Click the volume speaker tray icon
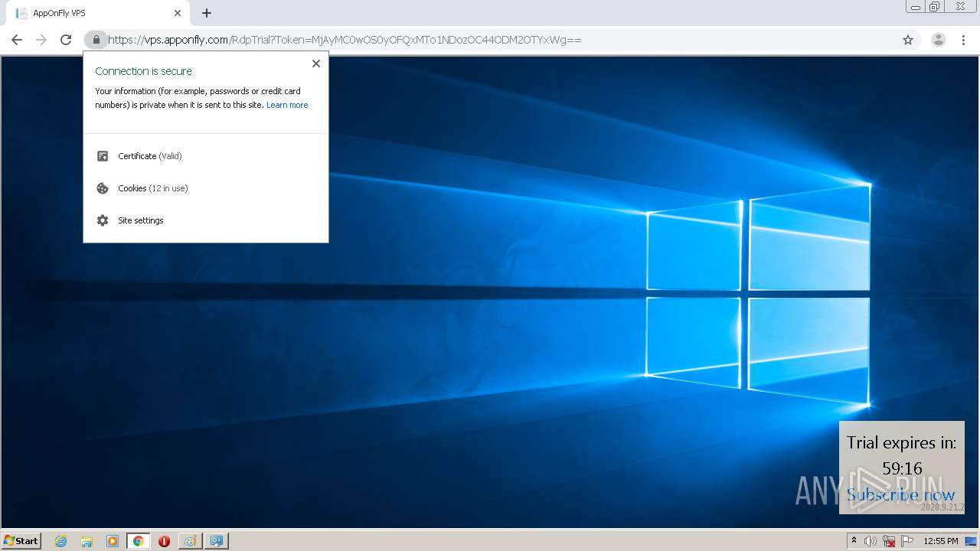Screen dimensions: 980x551 point(871,541)
